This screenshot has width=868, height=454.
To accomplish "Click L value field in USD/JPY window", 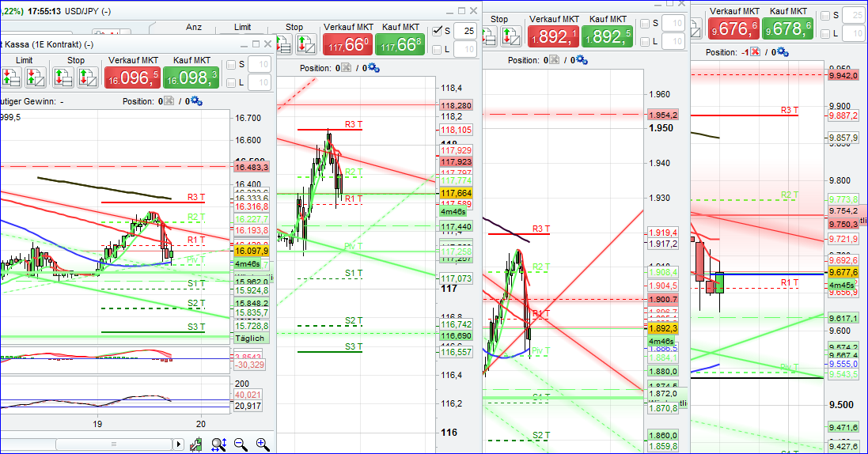I will click(x=465, y=49).
